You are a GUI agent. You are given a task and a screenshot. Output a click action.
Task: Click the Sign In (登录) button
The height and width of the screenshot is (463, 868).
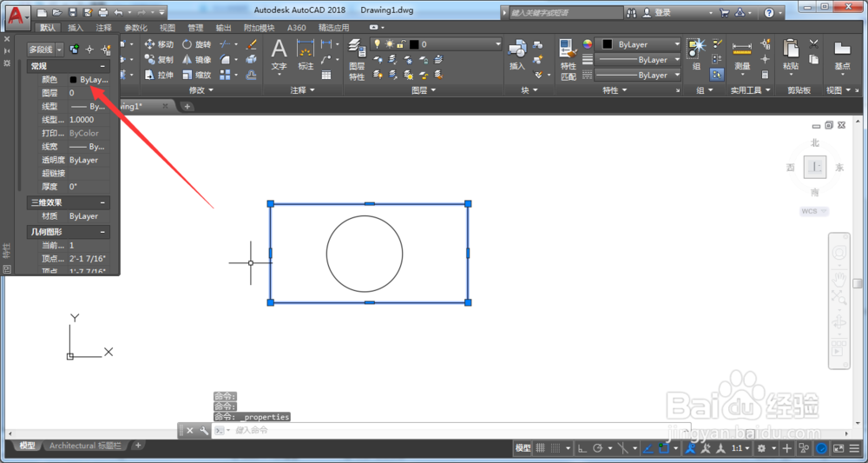coord(656,12)
